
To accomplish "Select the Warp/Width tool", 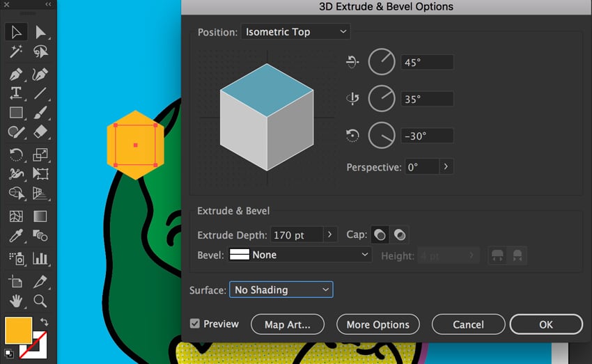I will pos(16,173).
